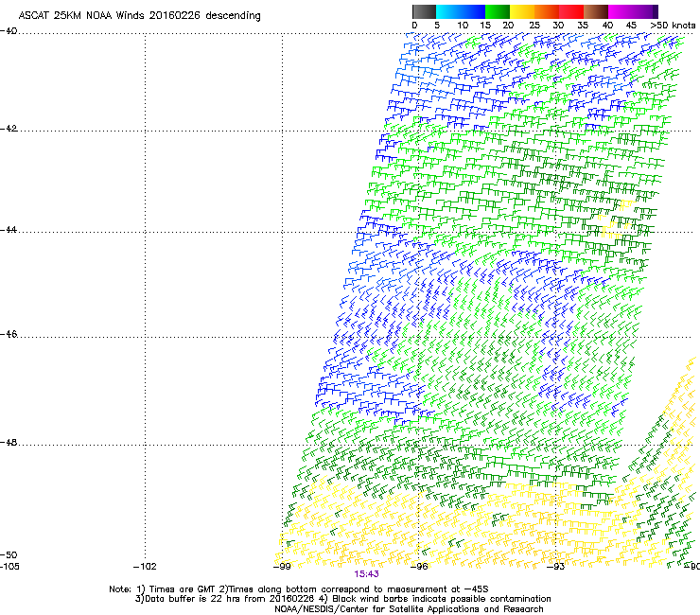Select the gray 0-5 knots color swatch

point(424,11)
